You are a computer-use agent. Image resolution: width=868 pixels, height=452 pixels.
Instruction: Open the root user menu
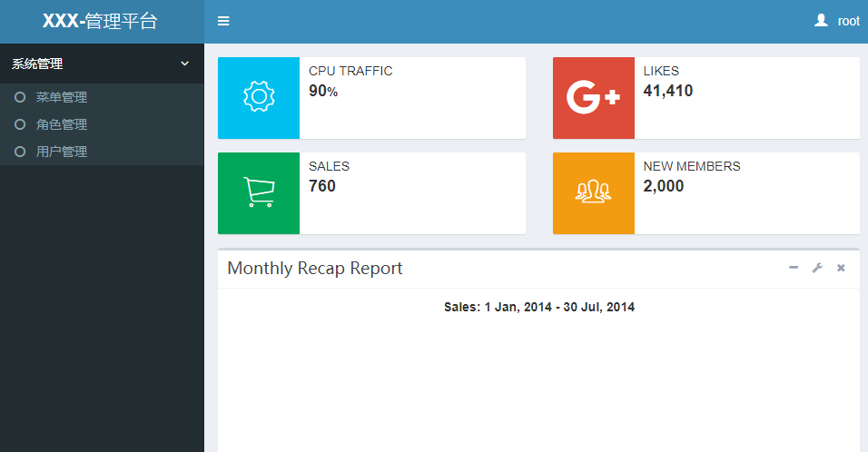click(x=837, y=21)
